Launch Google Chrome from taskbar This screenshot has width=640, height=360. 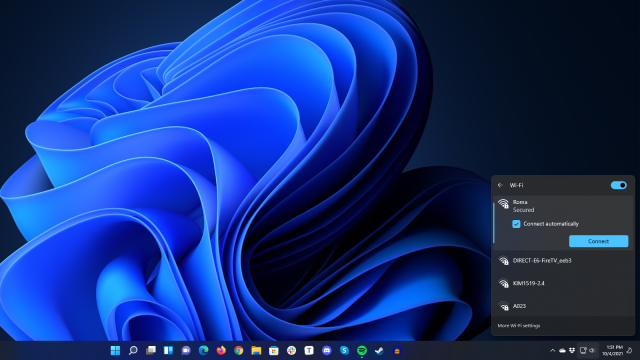tap(238, 350)
